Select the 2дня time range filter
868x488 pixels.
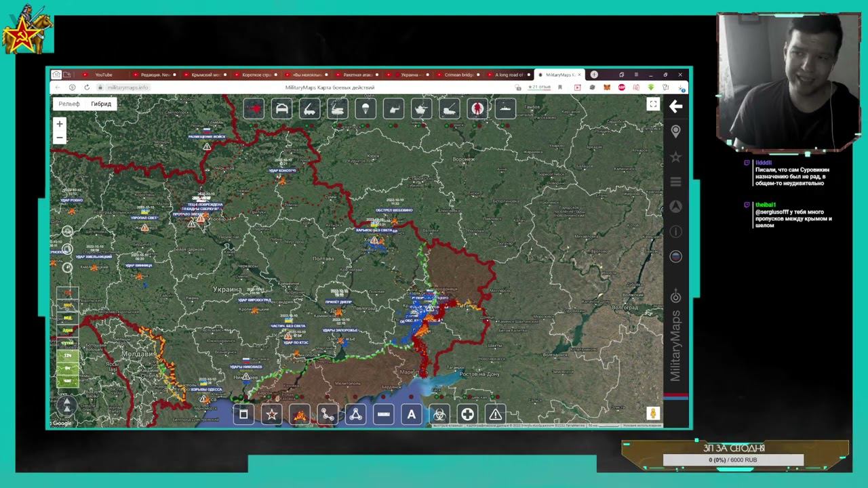(67, 330)
